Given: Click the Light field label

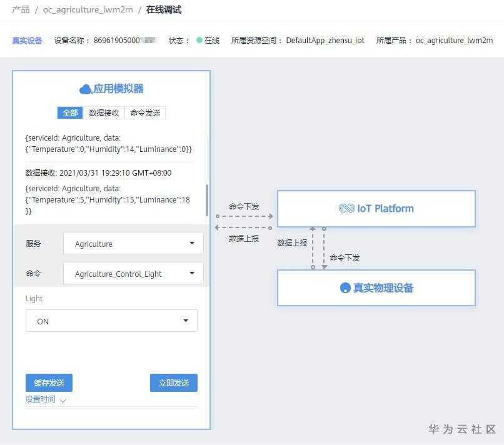Looking at the screenshot, I should (34, 299).
